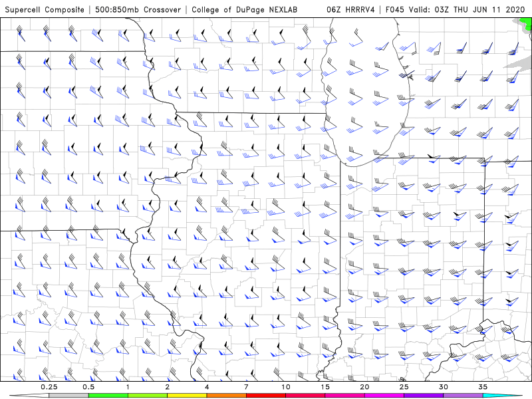Viewport: 532px width, 399px height.
Task: Click the legend value 25
Action: click(x=404, y=387)
